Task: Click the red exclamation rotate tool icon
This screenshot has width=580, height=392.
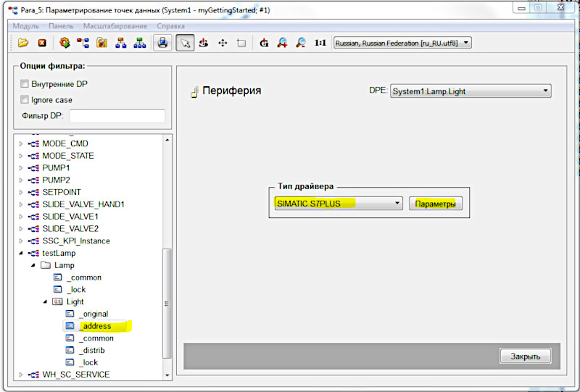Action: pos(204,43)
